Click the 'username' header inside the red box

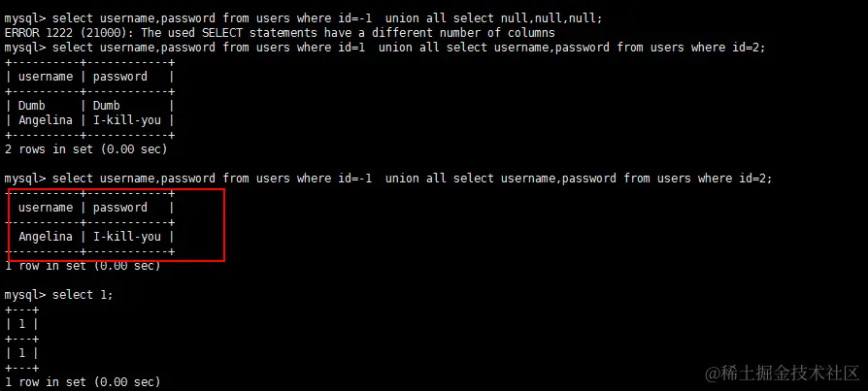click(46, 208)
